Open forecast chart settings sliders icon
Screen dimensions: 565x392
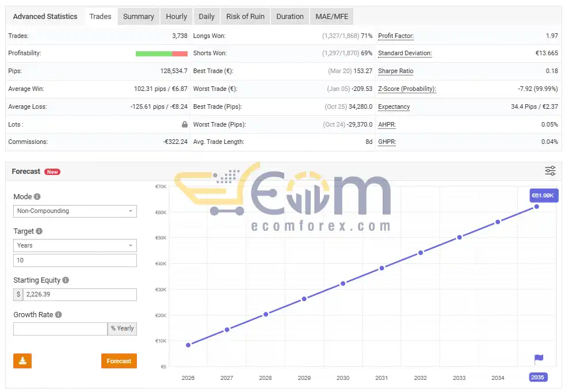tap(550, 170)
